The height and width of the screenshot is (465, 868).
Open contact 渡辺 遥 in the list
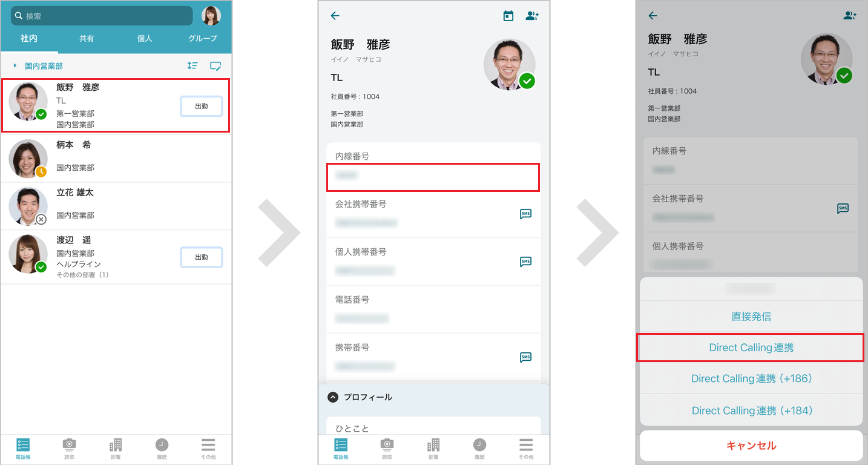tap(116, 257)
